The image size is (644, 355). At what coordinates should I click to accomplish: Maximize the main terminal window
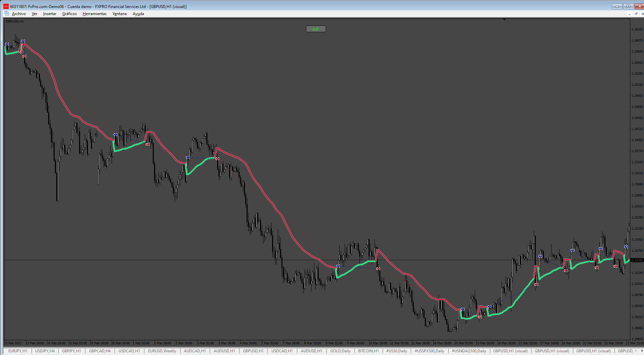point(628,6)
